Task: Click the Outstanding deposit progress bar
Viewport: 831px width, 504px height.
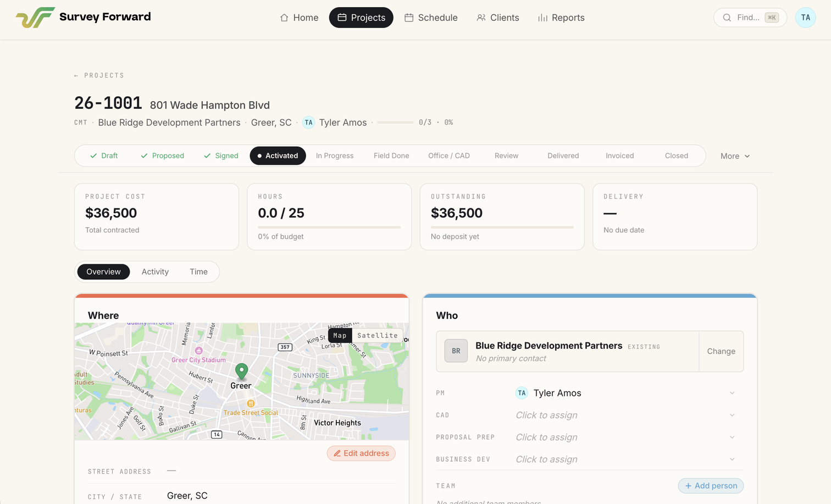Action: (502, 227)
